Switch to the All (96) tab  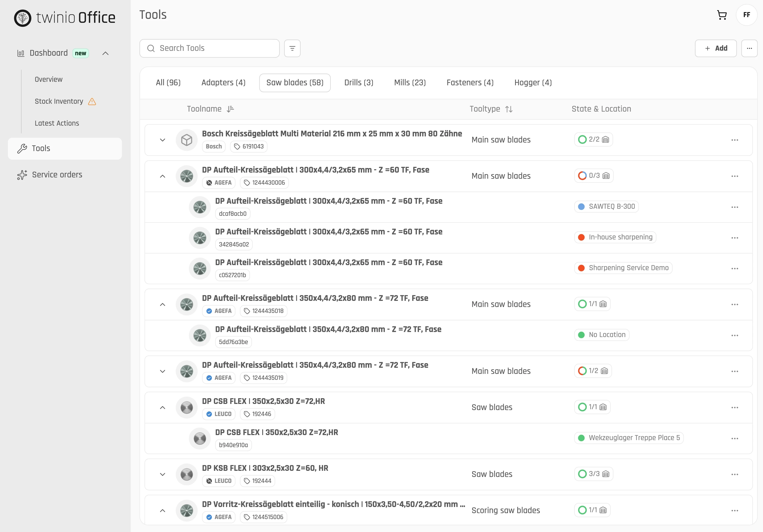click(x=168, y=83)
